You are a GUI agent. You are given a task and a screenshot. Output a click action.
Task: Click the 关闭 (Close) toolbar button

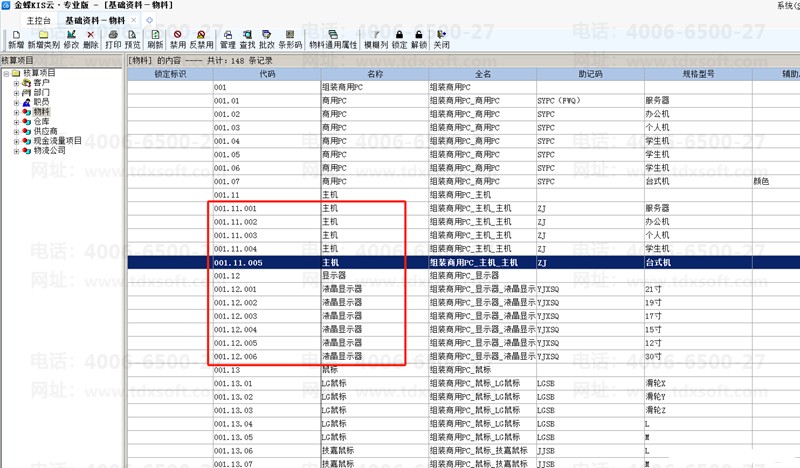(441, 39)
